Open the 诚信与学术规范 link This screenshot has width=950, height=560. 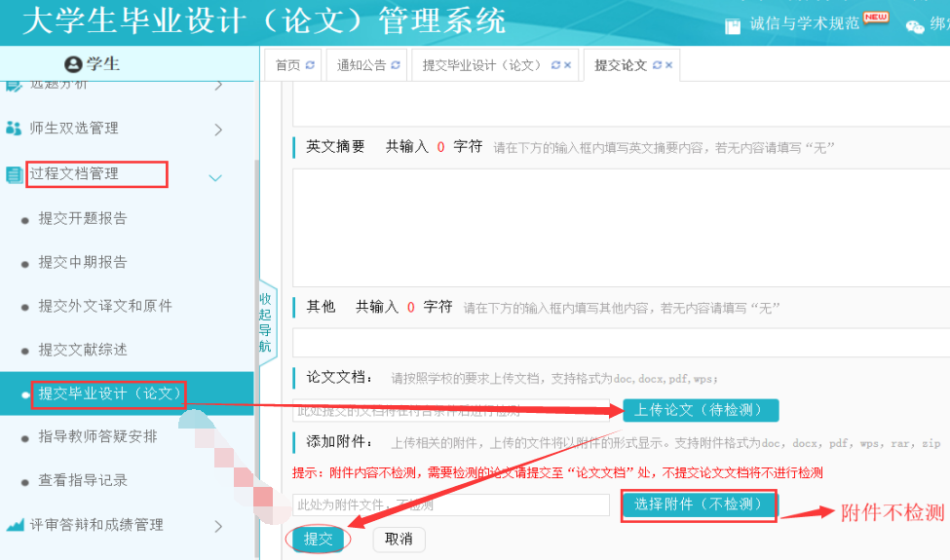click(x=804, y=23)
